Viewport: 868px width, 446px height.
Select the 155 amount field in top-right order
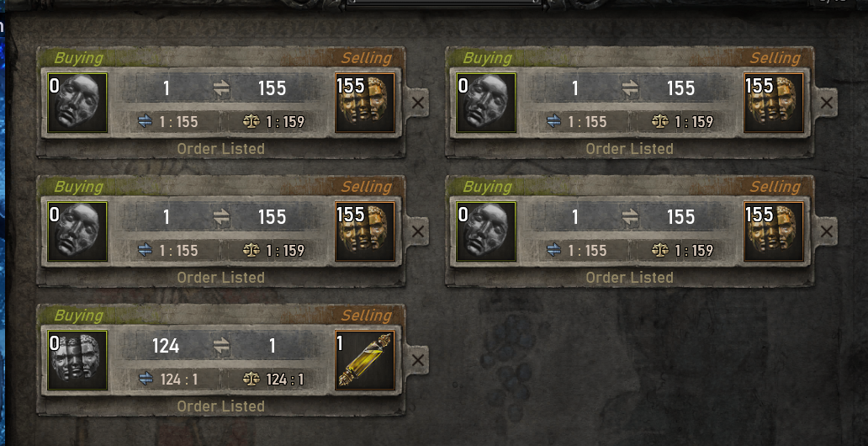681,88
